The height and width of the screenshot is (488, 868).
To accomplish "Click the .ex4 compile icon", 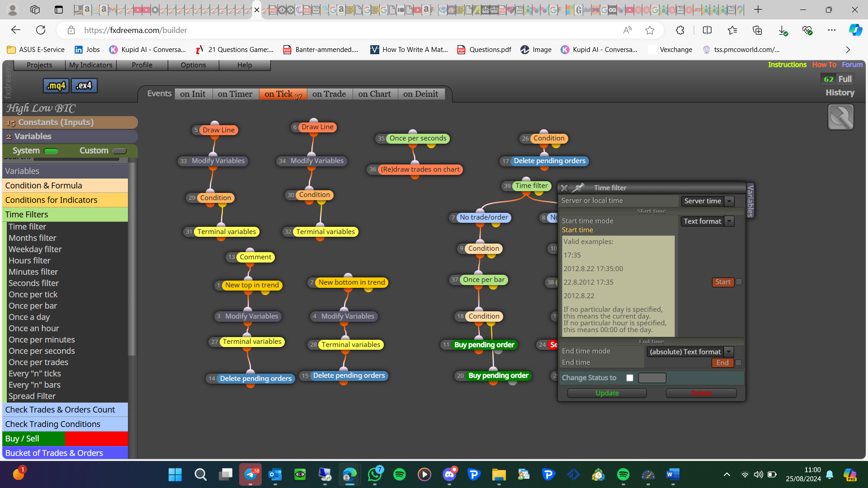I will coord(85,85).
